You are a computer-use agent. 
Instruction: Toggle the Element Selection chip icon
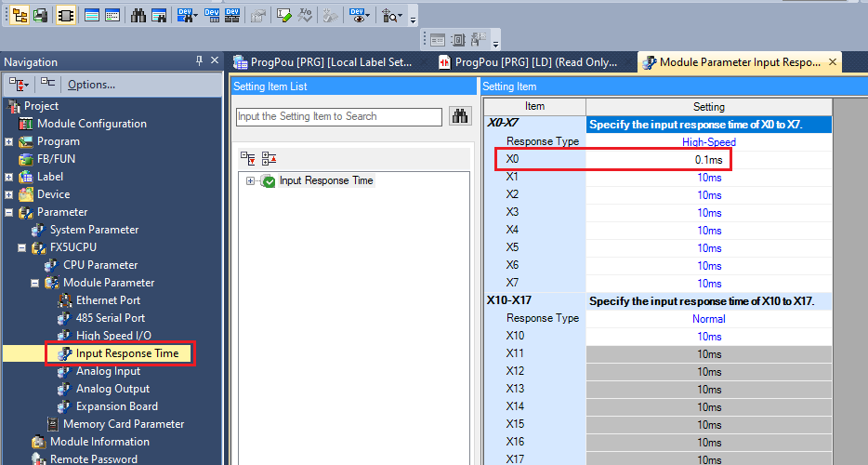coord(65,16)
